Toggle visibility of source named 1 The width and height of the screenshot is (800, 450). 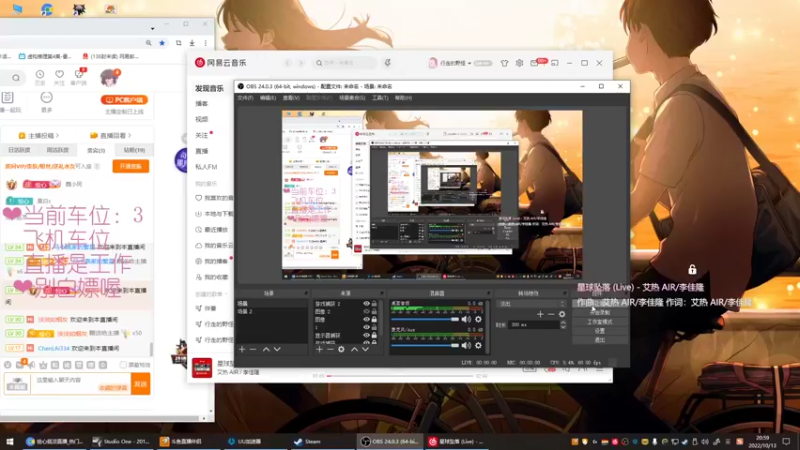tap(366, 328)
